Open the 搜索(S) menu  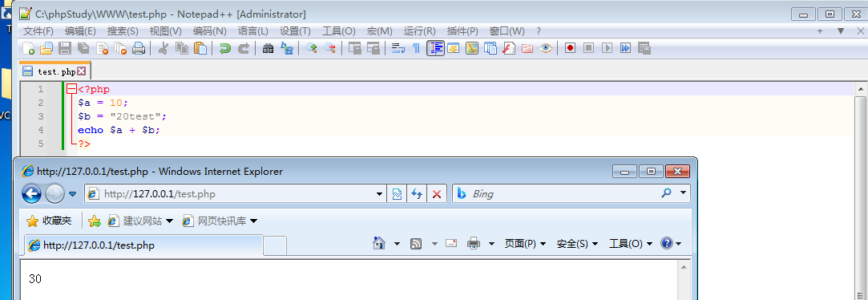pos(123,31)
